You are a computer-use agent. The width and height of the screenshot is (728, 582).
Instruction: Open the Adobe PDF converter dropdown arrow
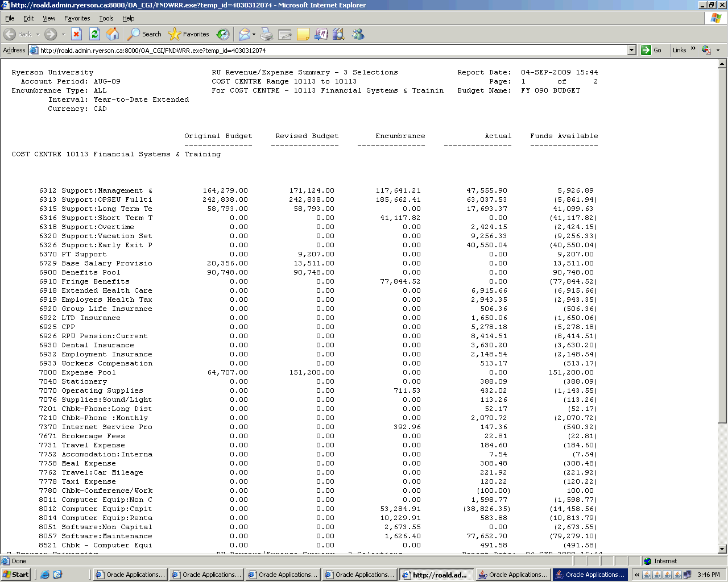(718, 50)
